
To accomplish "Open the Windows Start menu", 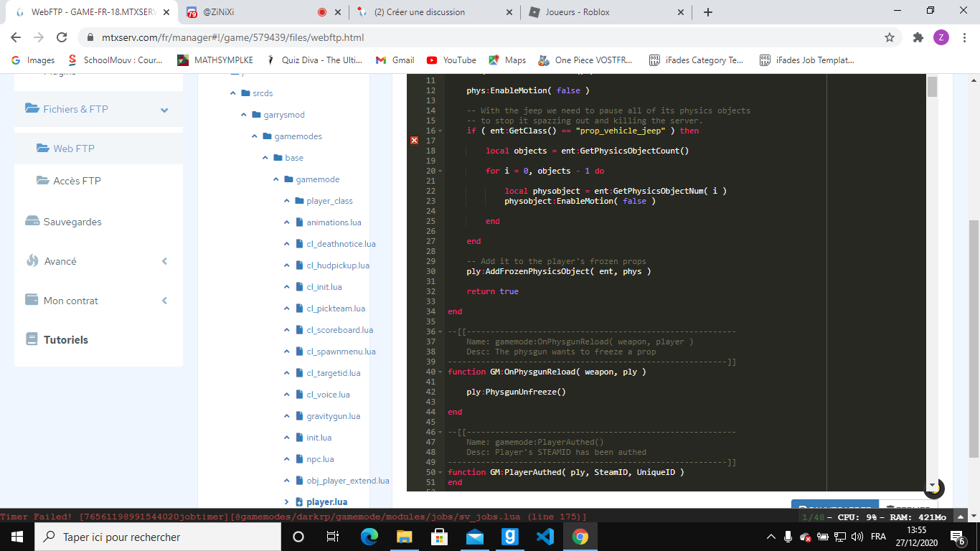I will pyautogui.click(x=17, y=537).
